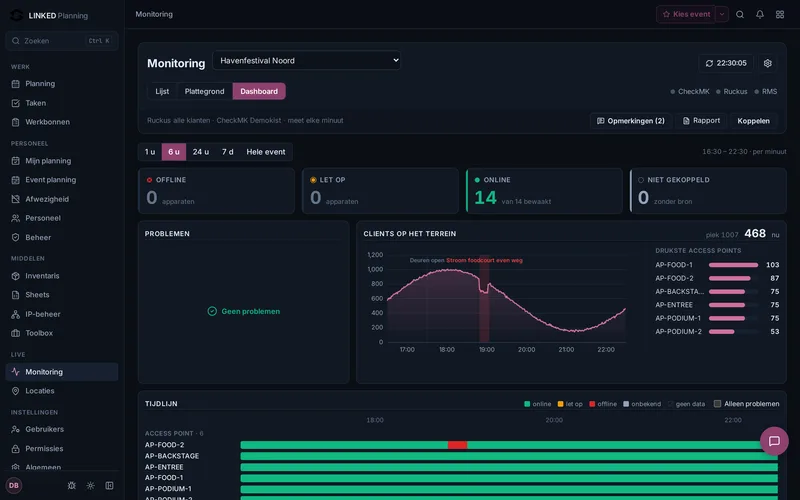
Task: Open Beheer in the sidebar
Action: click(62, 237)
